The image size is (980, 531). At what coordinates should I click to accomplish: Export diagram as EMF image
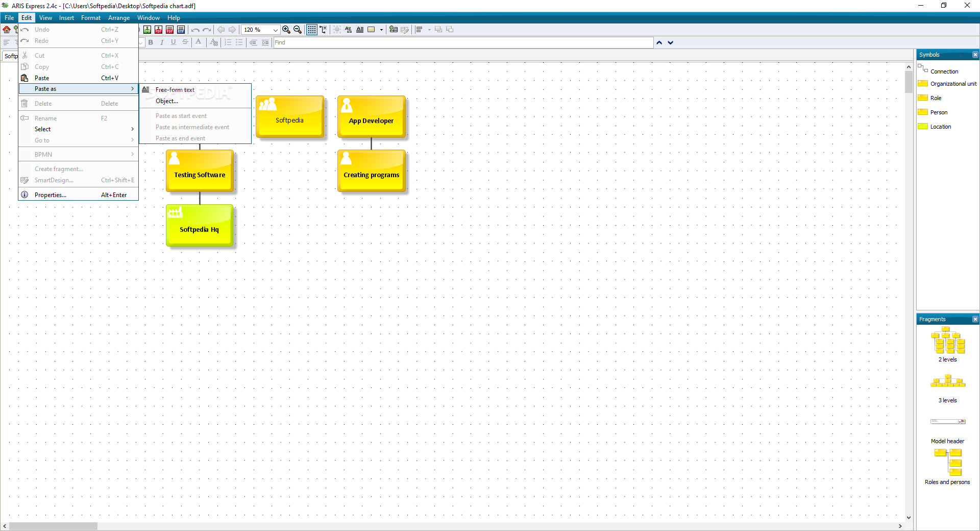[147, 30]
